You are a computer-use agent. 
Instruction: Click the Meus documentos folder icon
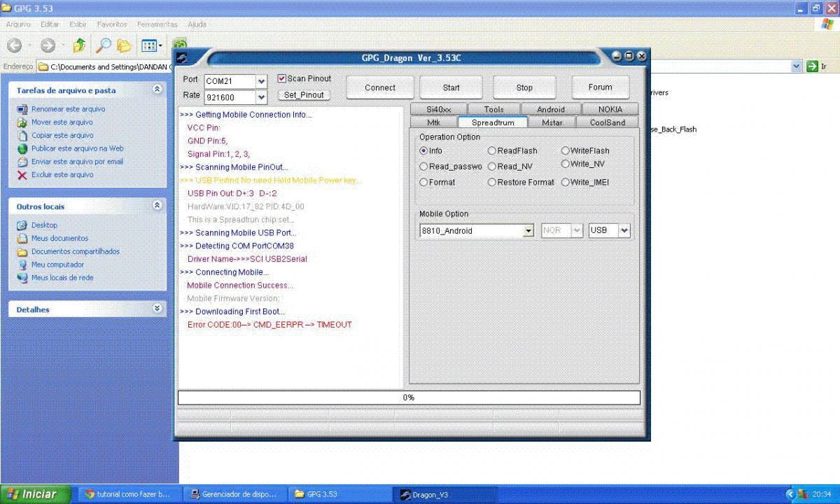(22, 239)
